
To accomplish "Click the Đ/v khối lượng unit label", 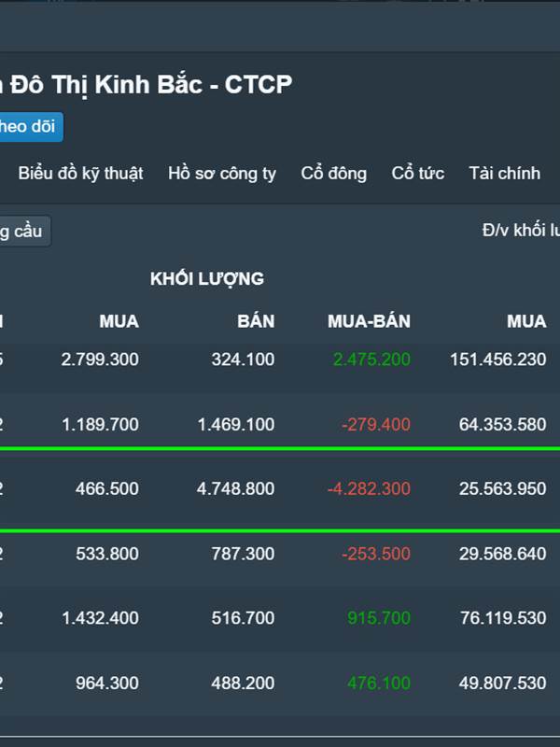I will (x=521, y=231).
